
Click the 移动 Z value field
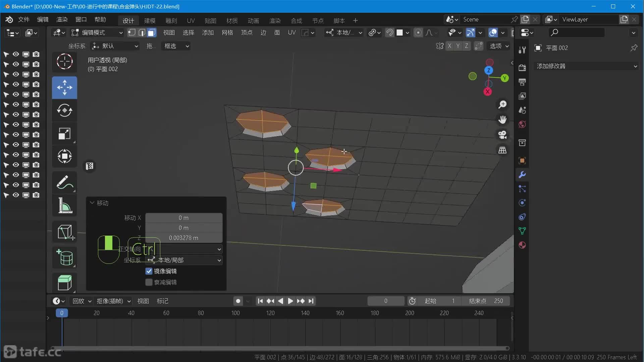click(183, 238)
